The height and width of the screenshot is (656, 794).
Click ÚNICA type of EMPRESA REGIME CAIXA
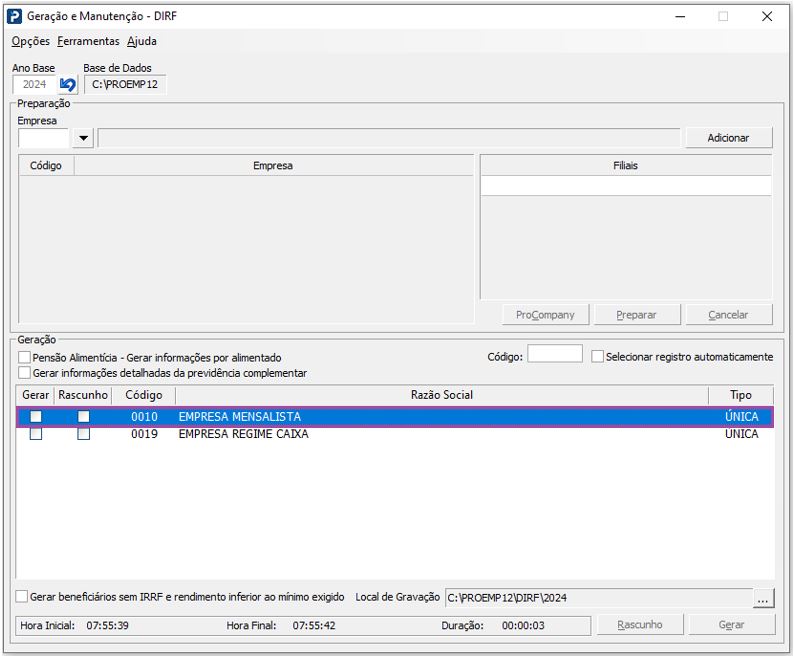pyautogui.click(x=742, y=434)
